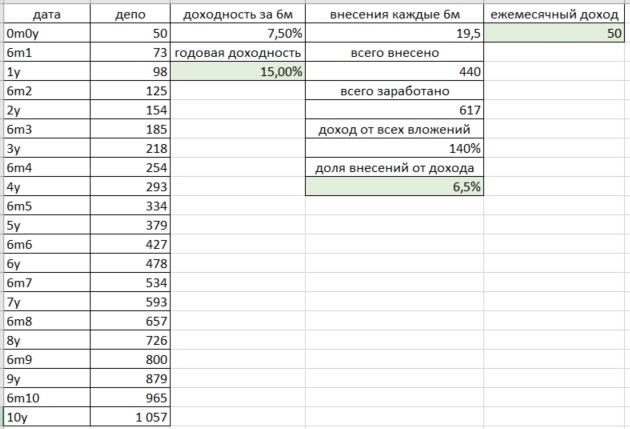The image size is (630, 429).
Task: Select the cell with value 440
Action: click(x=395, y=72)
